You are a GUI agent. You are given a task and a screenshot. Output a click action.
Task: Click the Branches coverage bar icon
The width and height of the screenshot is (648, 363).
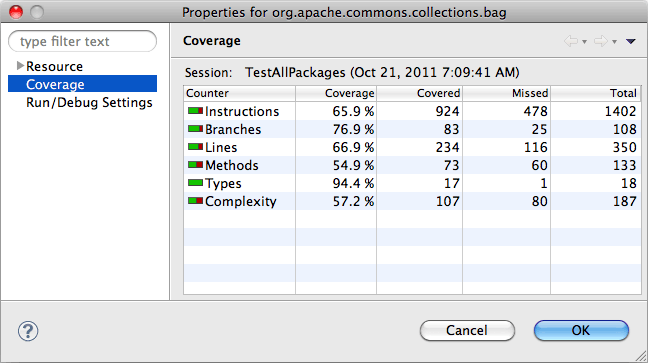pyautogui.click(x=195, y=129)
